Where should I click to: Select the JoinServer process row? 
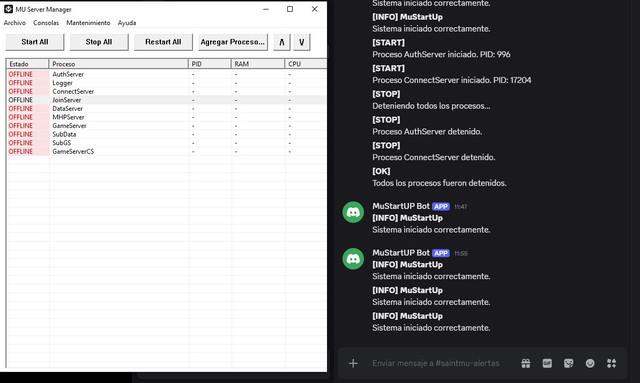(x=167, y=100)
